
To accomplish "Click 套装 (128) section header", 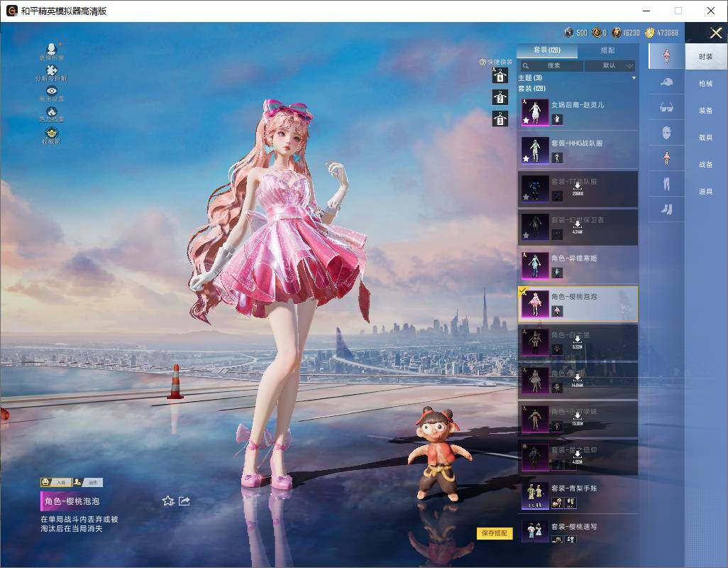I will (x=532, y=88).
